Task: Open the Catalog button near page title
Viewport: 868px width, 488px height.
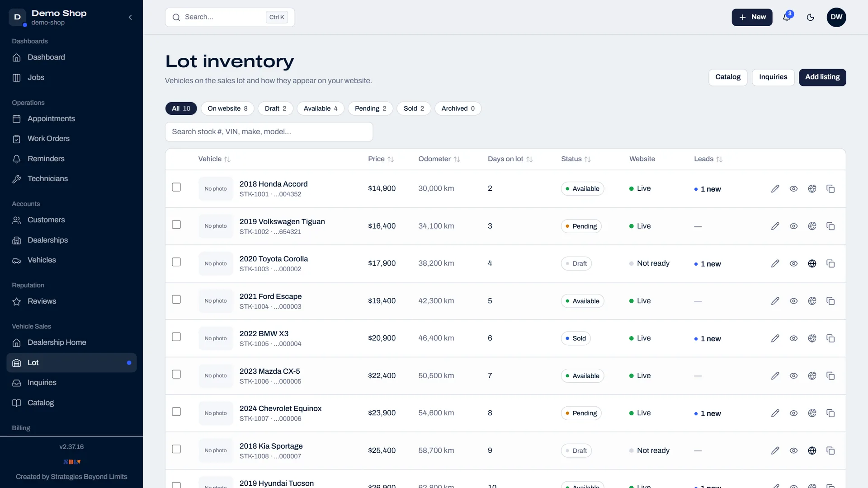Action: pos(728,77)
